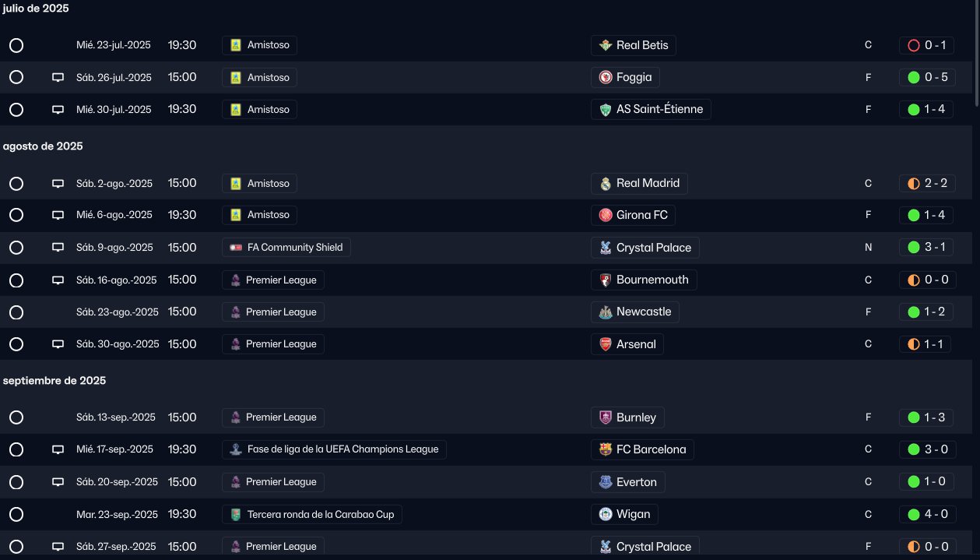Click the FC Barcelona club badge
Viewport: 980px width, 560px height.
pos(606,449)
